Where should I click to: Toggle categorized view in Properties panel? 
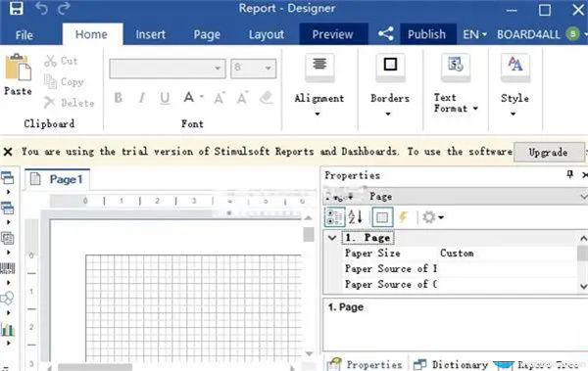coord(334,217)
